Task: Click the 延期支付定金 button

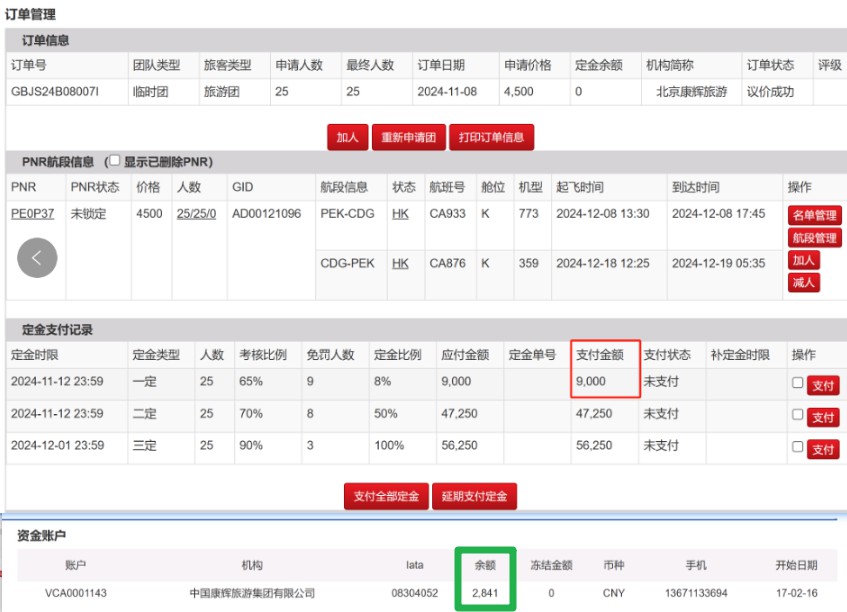Action: click(x=474, y=497)
